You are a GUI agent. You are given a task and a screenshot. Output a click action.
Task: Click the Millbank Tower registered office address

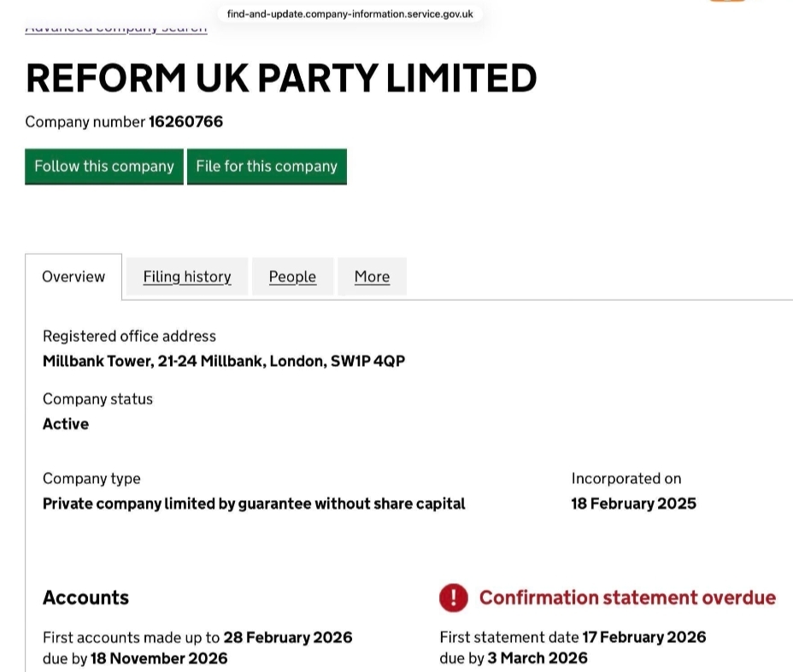(224, 361)
